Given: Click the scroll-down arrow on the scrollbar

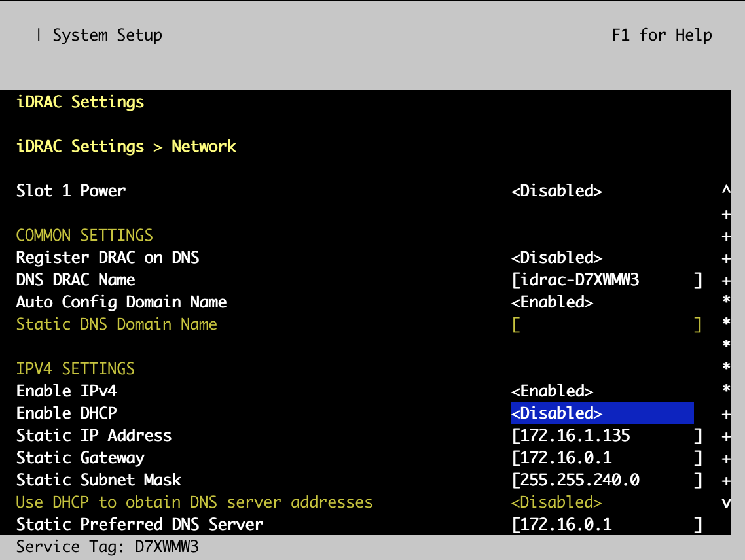Looking at the screenshot, I should (726, 502).
